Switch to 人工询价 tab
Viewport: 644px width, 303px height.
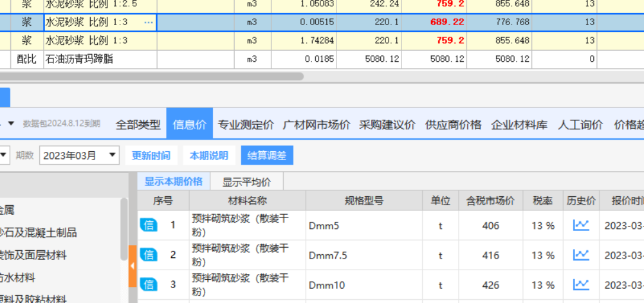(x=580, y=124)
